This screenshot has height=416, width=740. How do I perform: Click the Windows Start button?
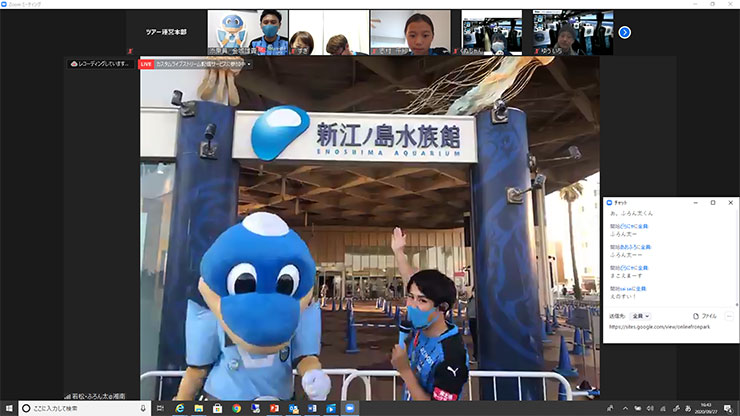8,408
